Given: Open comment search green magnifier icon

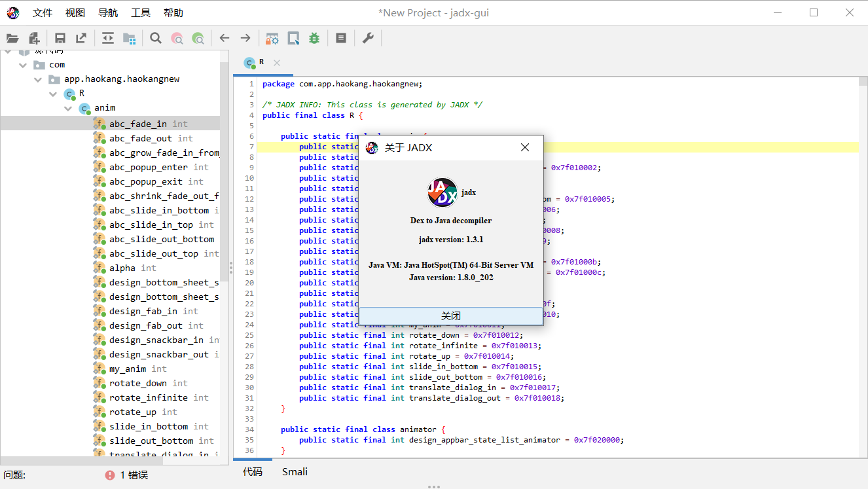Looking at the screenshot, I should (198, 38).
